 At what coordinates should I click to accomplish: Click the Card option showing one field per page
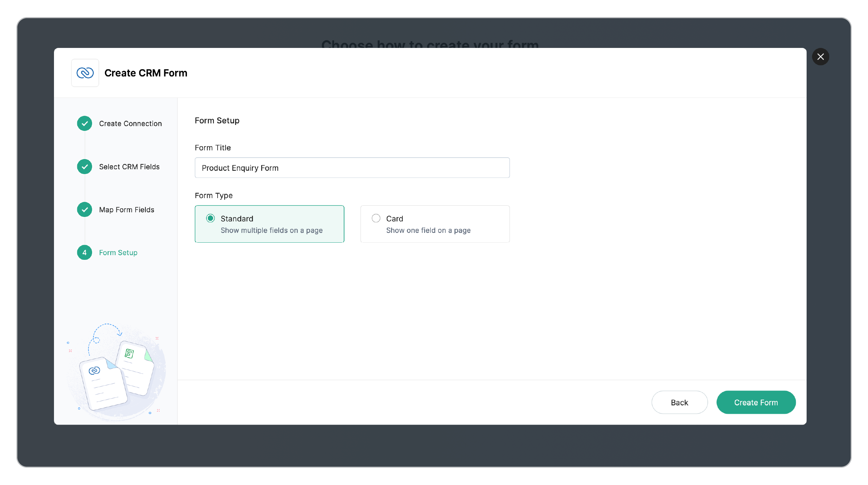[x=435, y=224]
